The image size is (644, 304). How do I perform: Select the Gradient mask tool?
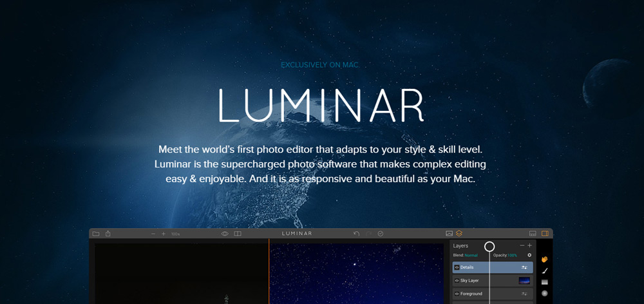pyautogui.click(x=545, y=282)
